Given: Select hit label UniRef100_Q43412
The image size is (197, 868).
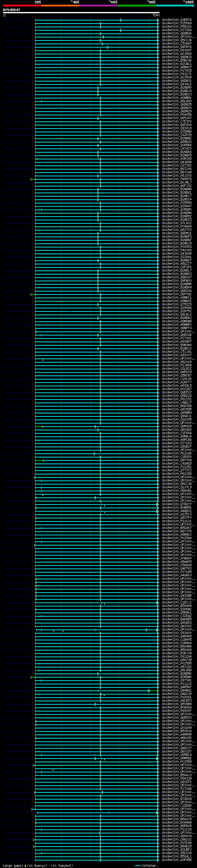Looking at the screenshot, I should [x=176, y=84].
